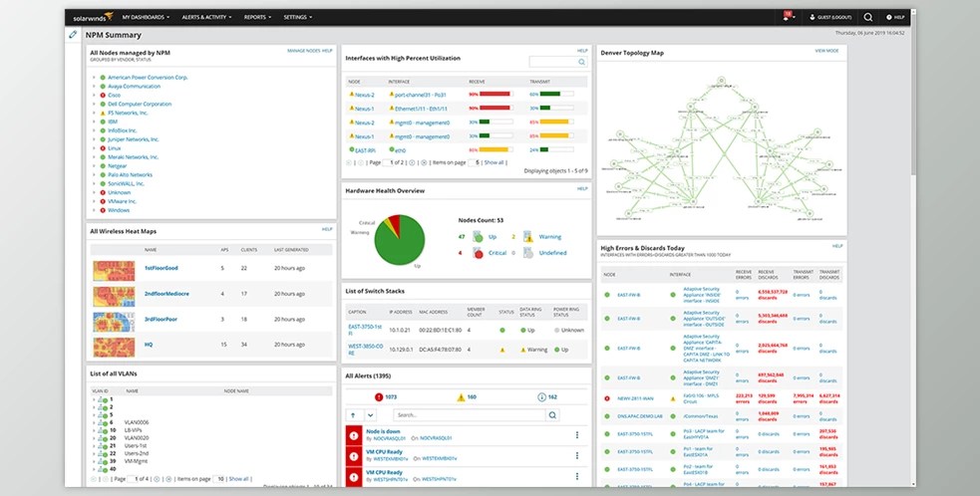This screenshot has height=496, width=980.
Task: Click search icon in Interfaces utilization panel
Action: tap(581, 62)
